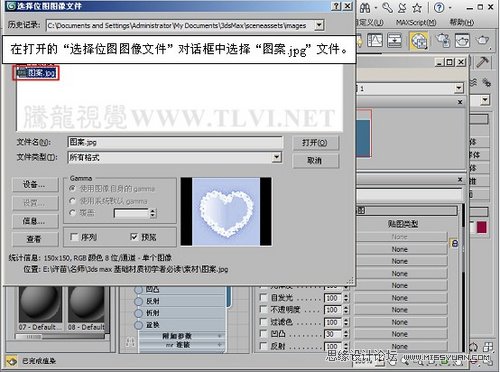500x372 pixels.
Task: Click the lock icon beside the map buttons
Action: tap(454, 243)
